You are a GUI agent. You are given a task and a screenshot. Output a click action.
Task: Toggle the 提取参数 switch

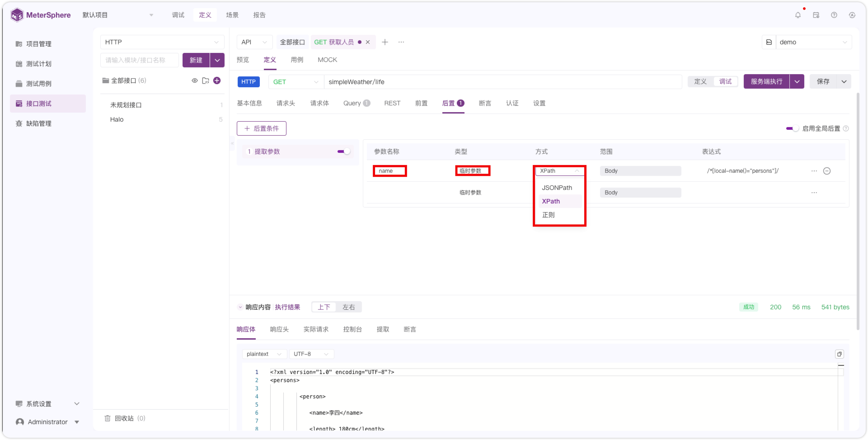coord(344,151)
